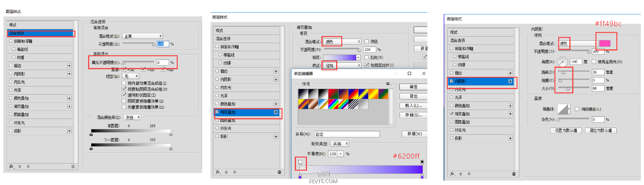Select 混合选项 row in Gradient Overlay (渐变叠加) dialog

pyautogui.click(x=247, y=39)
